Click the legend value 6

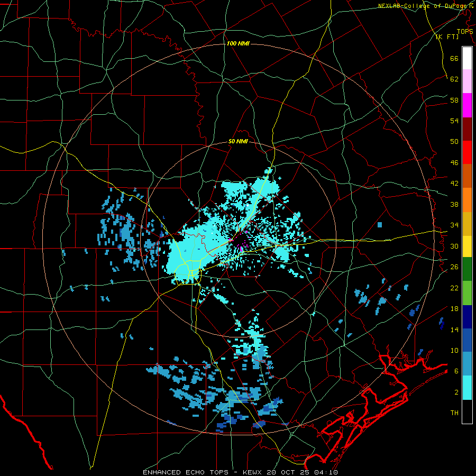pos(456,371)
